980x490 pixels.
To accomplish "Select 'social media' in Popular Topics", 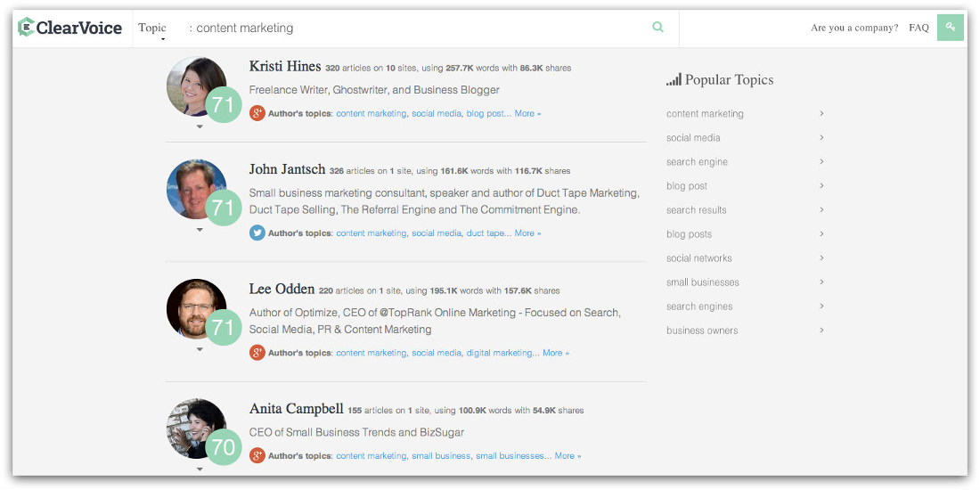I will 693,137.
